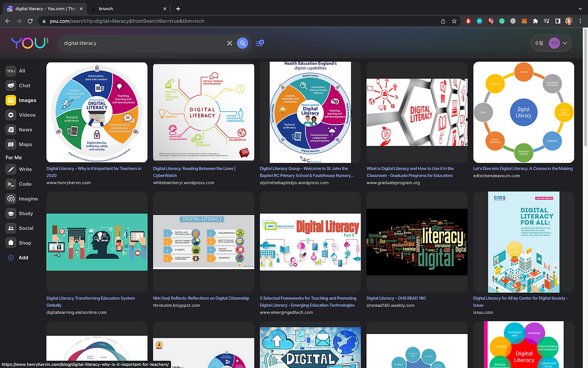Screen dimensions: 588x368
Task: Open the Grammarly extension icon
Action: pos(502,21)
